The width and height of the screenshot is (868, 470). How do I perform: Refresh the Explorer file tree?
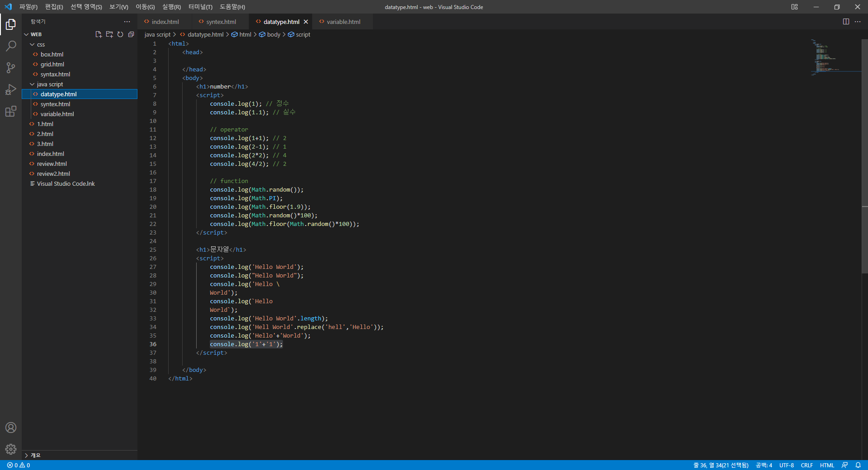tap(120, 34)
